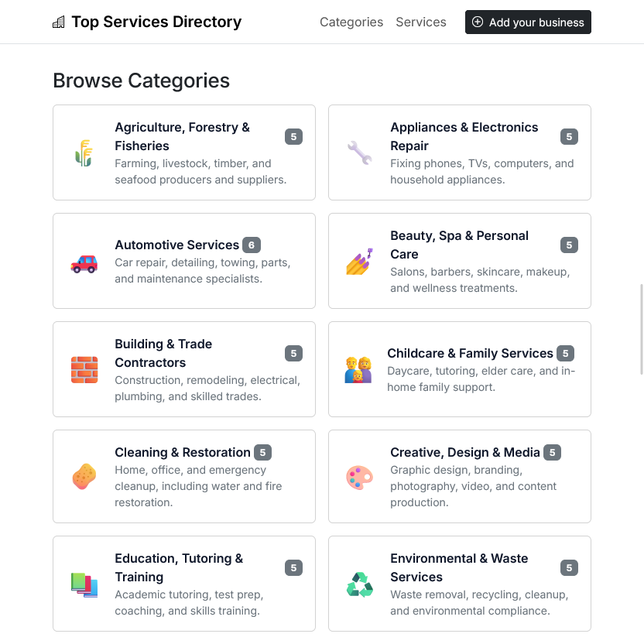Click the bar chart logo beside Top Services Directory
Image resolution: width=644 pixels, height=644 pixels.
tap(59, 22)
